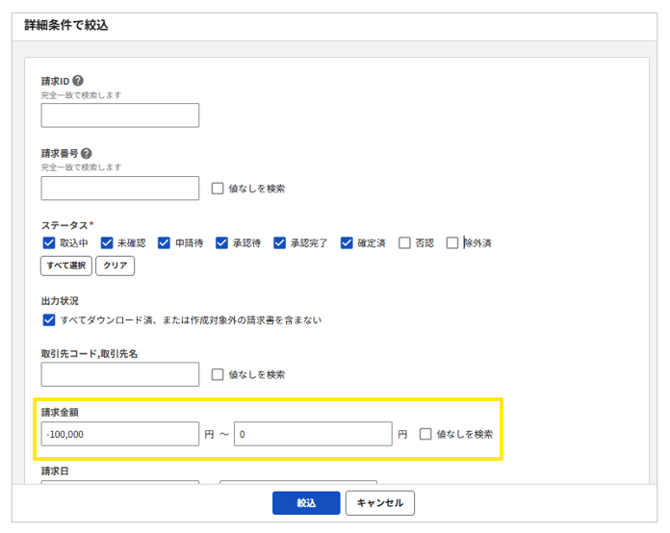Click the 取引先コード,取引先名 input field
The width and height of the screenshot is (670, 533).
(x=120, y=375)
